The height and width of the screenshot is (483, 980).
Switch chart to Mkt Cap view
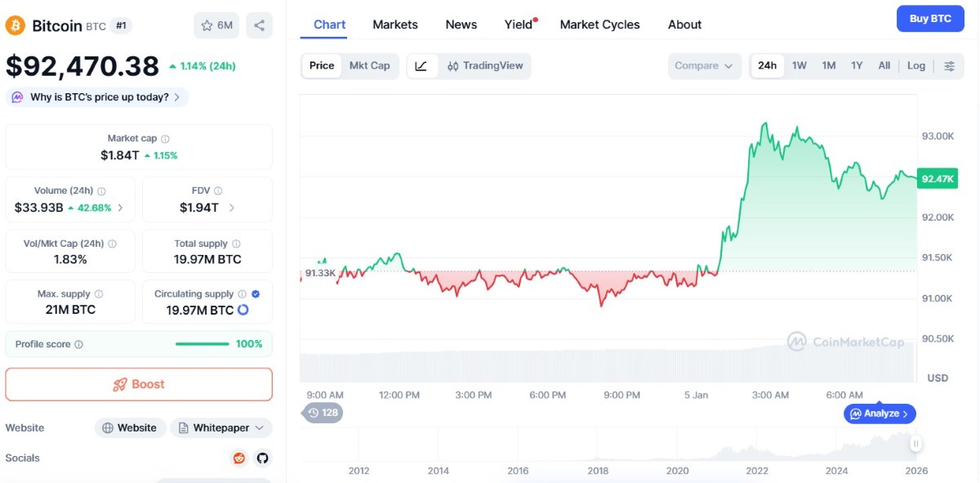point(369,66)
